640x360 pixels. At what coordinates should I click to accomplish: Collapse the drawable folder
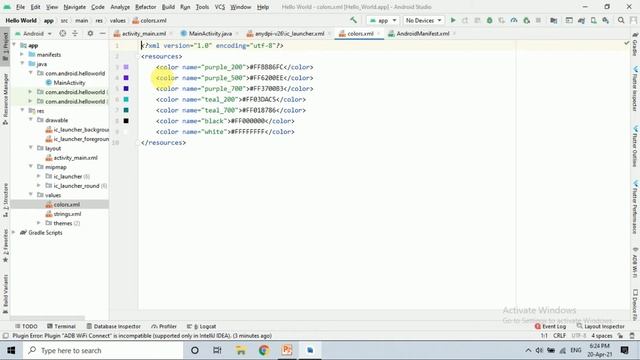click(31, 120)
